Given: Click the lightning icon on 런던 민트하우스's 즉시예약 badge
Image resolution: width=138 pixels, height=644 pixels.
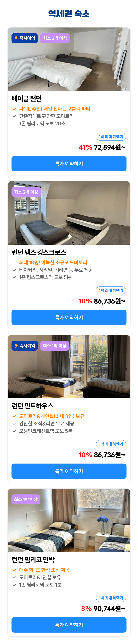Looking at the screenshot, I should coord(16,346).
